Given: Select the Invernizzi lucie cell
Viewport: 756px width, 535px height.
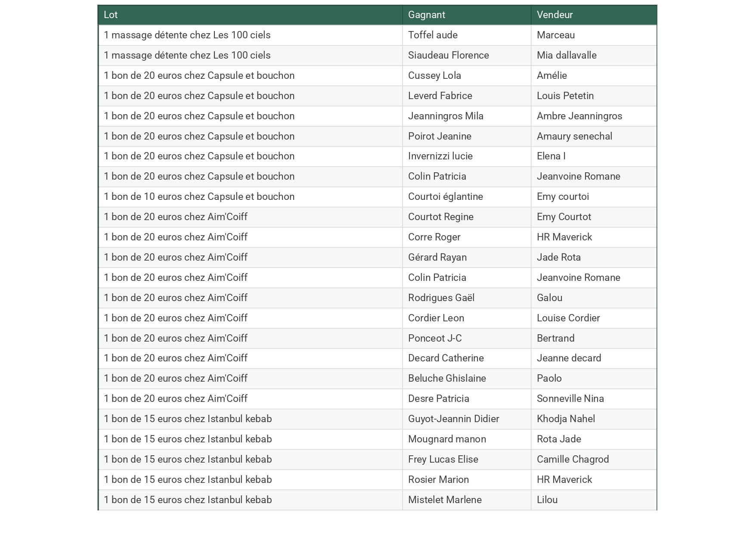Looking at the screenshot, I should 440,156.
